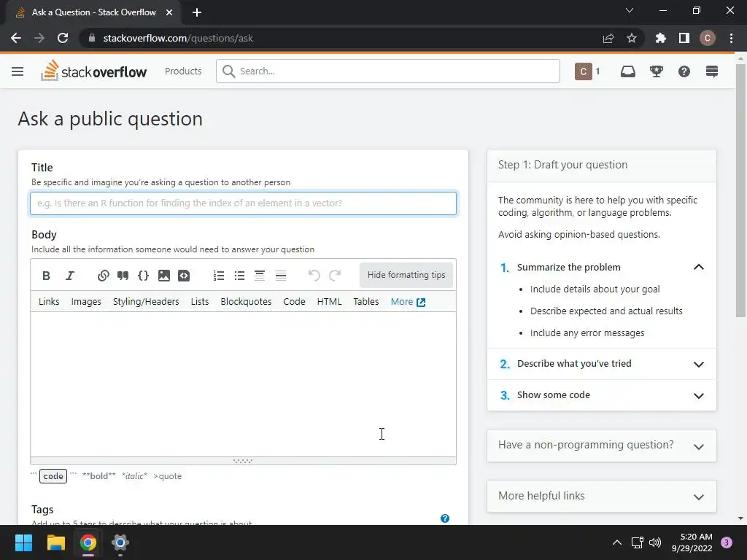Focus the question Title input field
Screen dimensions: 747x560
pyautogui.click(x=243, y=203)
